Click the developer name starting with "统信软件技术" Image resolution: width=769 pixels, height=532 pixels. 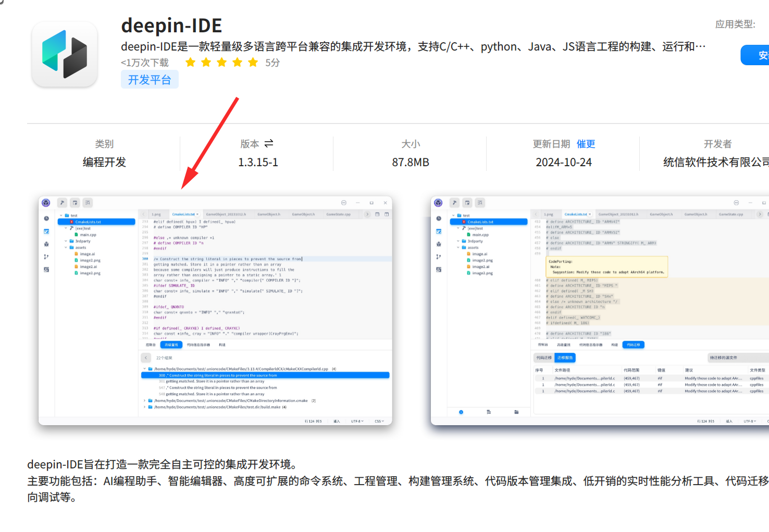click(x=716, y=163)
